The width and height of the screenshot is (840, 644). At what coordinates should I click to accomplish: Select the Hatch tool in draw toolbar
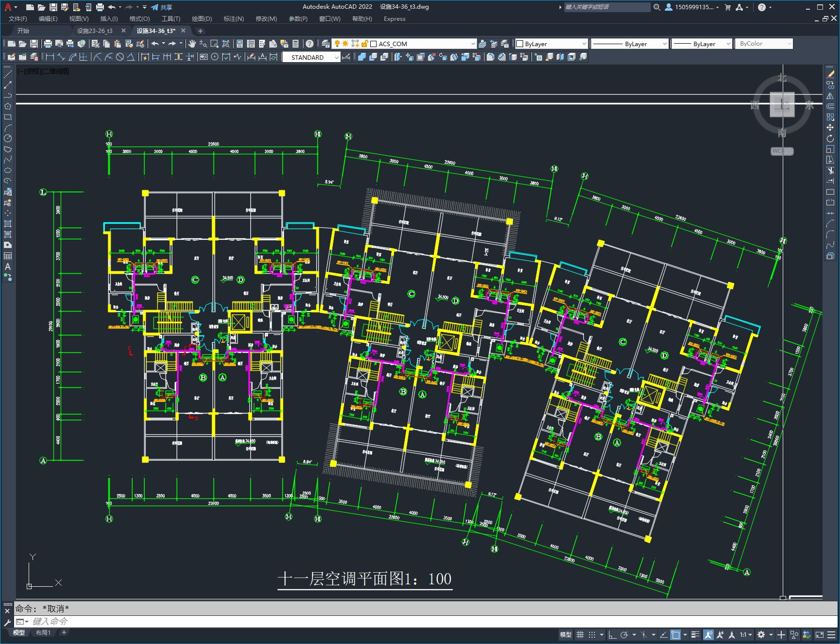point(8,224)
